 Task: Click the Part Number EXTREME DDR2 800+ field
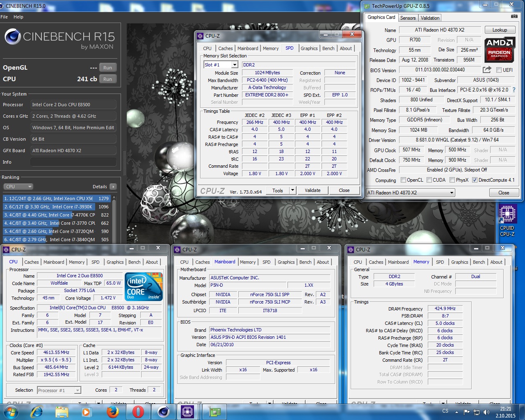coord(267,95)
